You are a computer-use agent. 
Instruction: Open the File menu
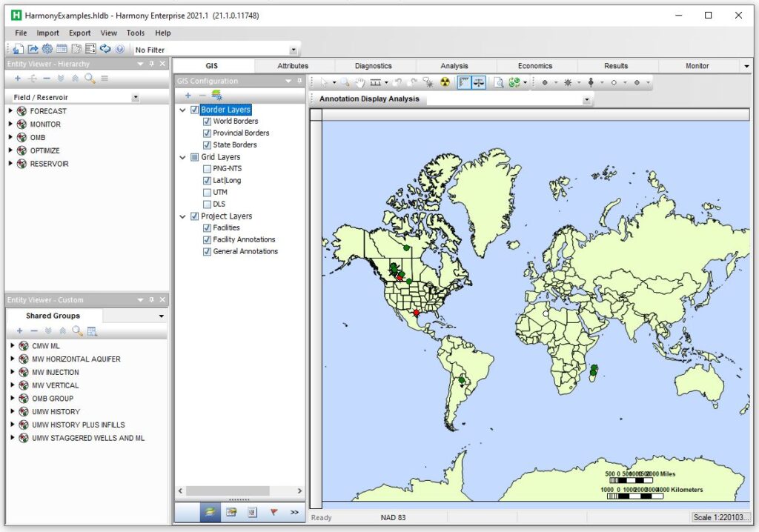pyautogui.click(x=21, y=33)
